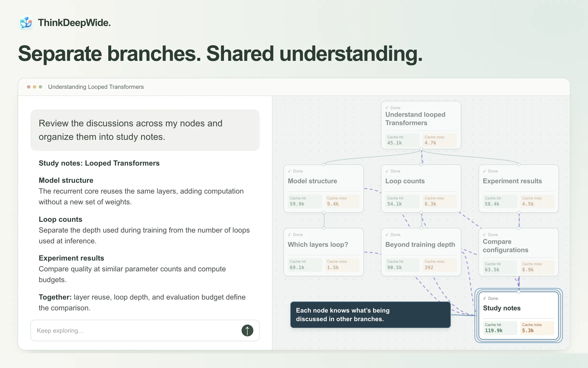Image resolution: width=588 pixels, height=368 pixels.
Task: Click the yellow window dot
Action: [x=35, y=87]
